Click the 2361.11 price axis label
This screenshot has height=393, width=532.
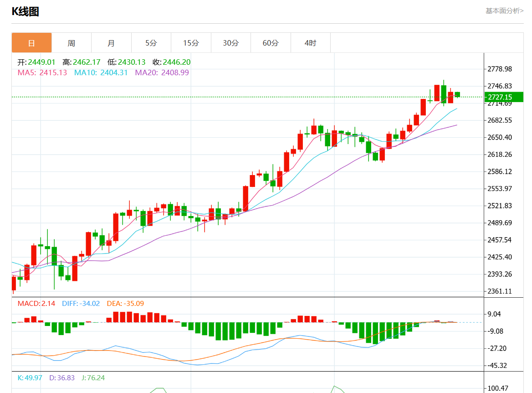[499, 291]
